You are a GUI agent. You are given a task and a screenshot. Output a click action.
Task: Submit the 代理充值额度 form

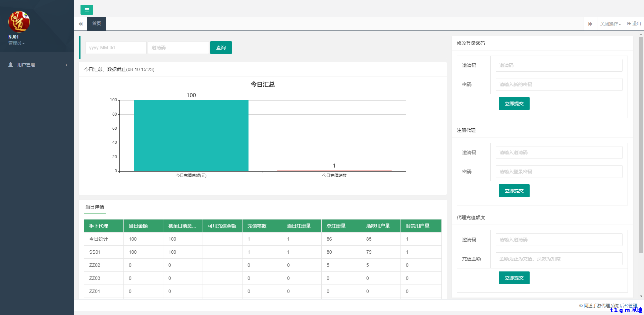point(514,278)
